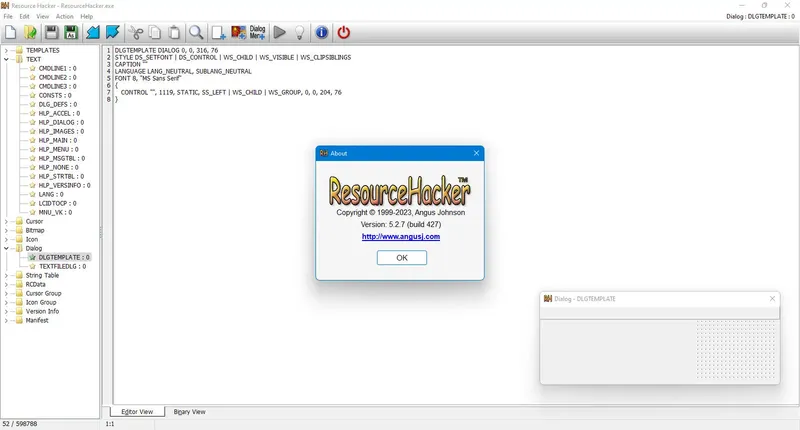Screen dimensions: 800x430
Task: Expand the RCData folder node
Action: 6,284
